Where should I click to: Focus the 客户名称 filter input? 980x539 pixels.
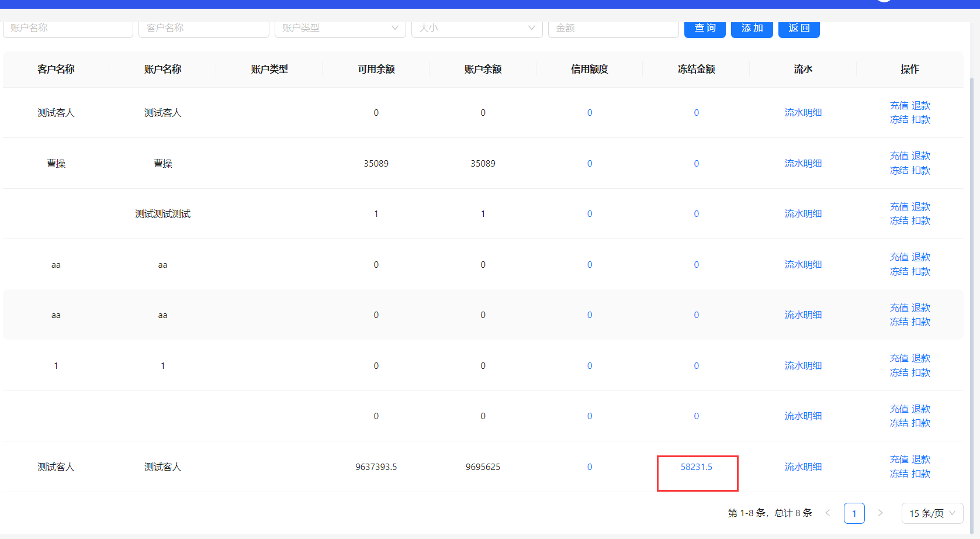[204, 28]
